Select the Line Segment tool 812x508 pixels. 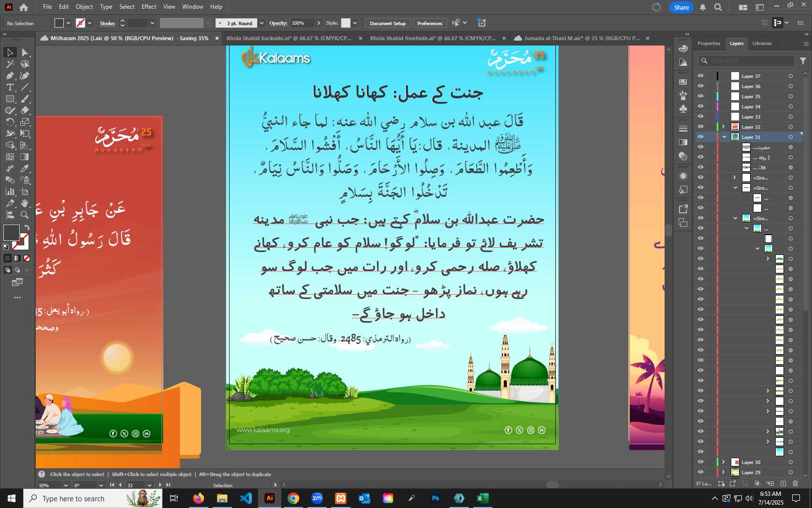click(x=25, y=87)
